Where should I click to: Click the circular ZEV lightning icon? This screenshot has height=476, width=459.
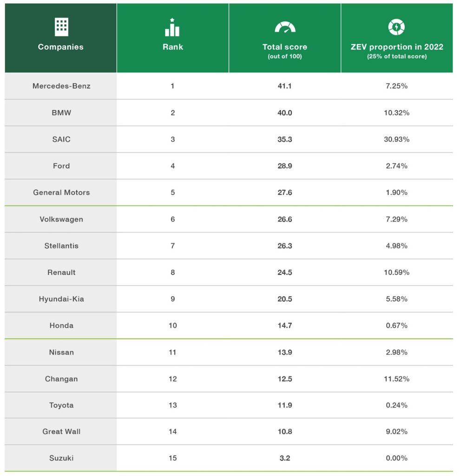pyautogui.click(x=396, y=27)
